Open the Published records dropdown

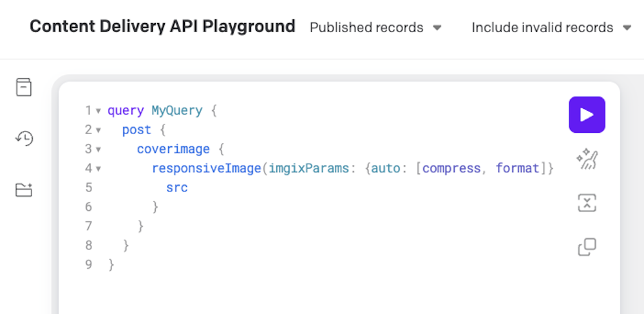pyautogui.click(x=375, y=28)
